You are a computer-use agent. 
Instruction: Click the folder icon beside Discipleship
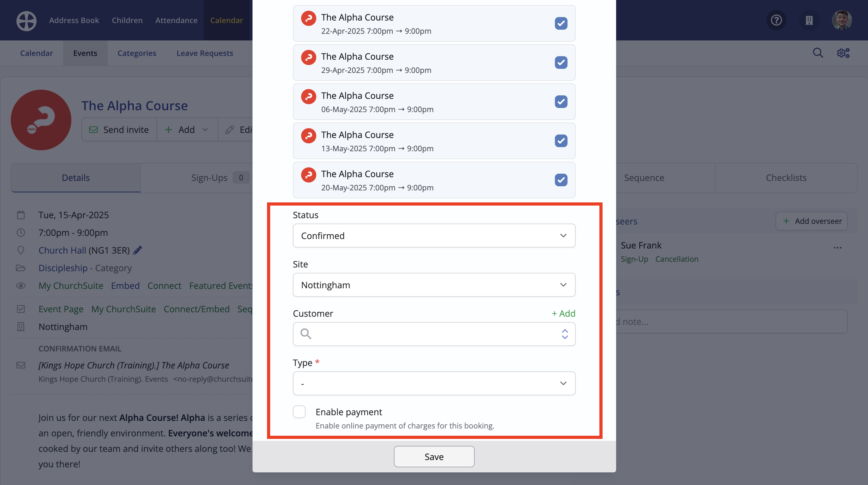point(21,268)
